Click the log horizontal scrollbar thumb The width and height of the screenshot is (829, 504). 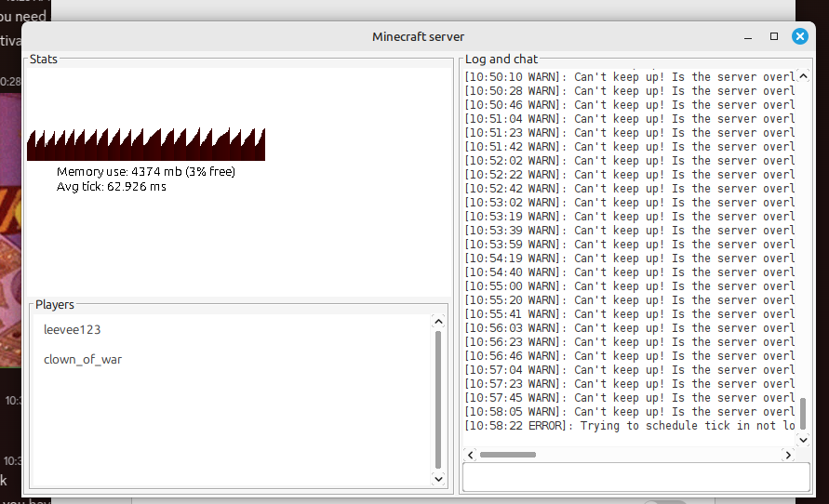coord(508,455)
